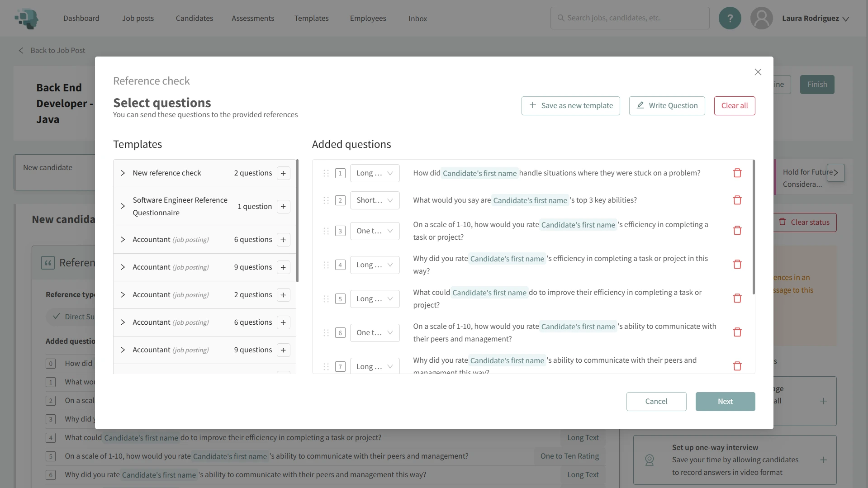Expand the New reference check template
Screen dimensions: 868x488
(x=123, y=173)
